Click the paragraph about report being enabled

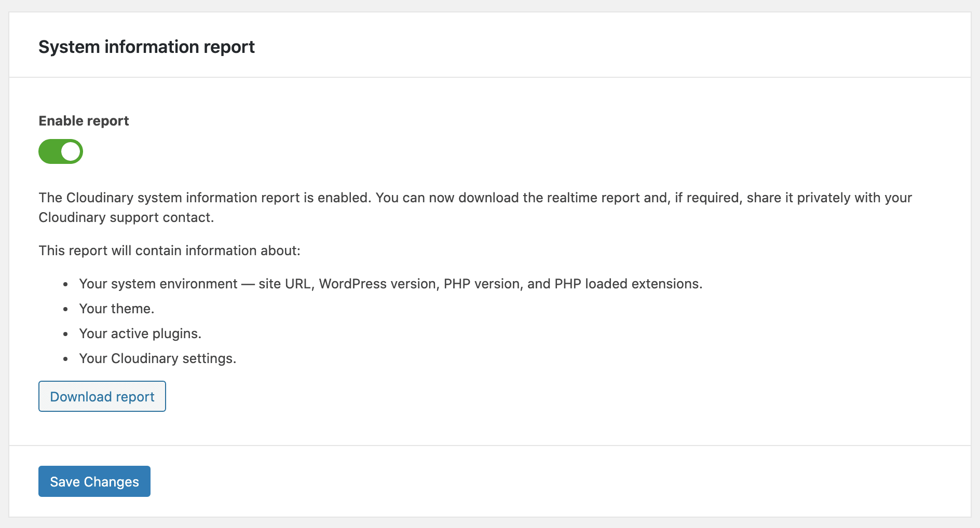475,207
